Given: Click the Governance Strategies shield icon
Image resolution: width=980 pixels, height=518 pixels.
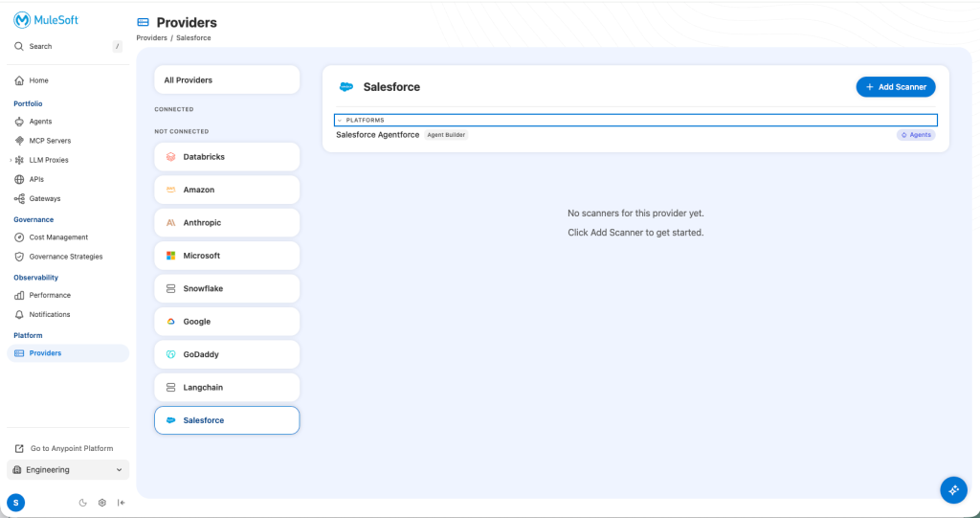Looking at the screenshot, I should coord(19,258).
